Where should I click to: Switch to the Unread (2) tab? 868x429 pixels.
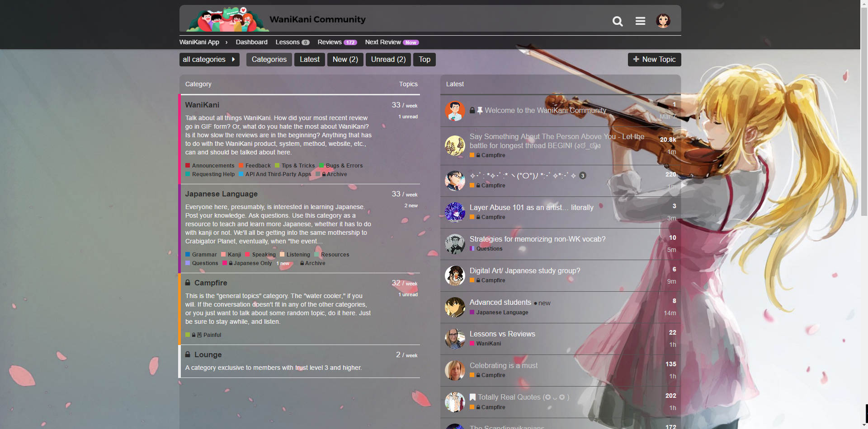(388, 60)
